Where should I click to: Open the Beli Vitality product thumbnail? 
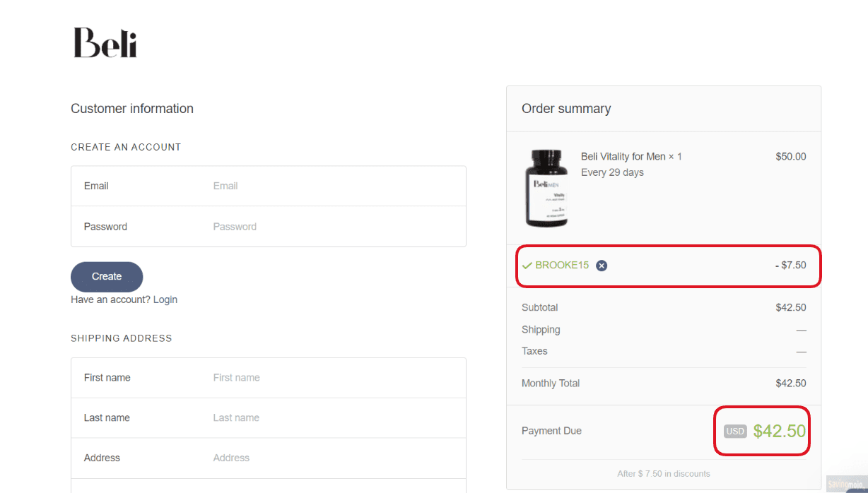click(546, 188)
